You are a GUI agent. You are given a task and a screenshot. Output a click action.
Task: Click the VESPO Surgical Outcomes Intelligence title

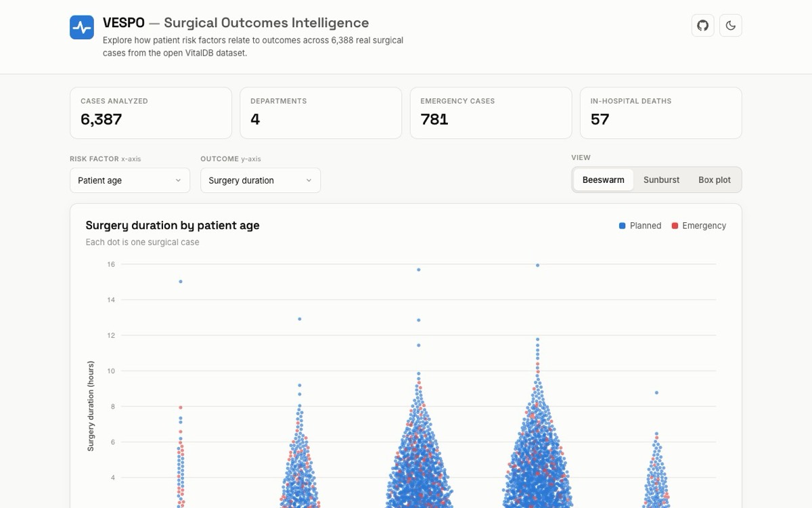(x=236, y=23)
